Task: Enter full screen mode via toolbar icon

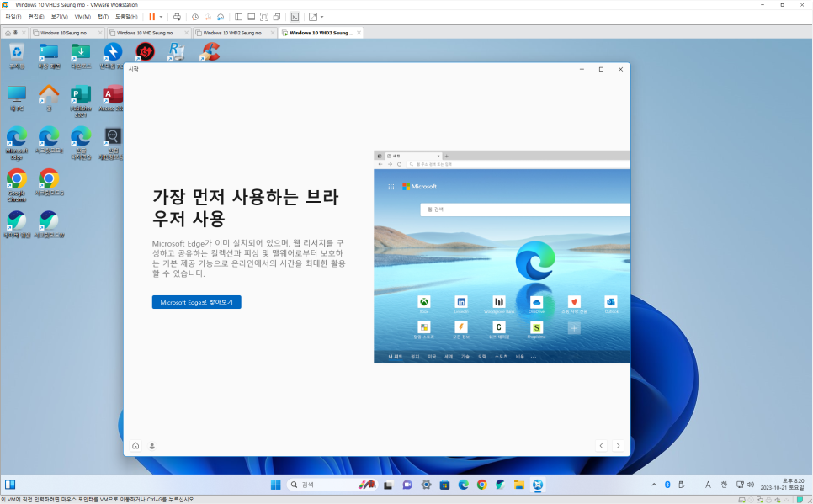Action: click(264, 17)
